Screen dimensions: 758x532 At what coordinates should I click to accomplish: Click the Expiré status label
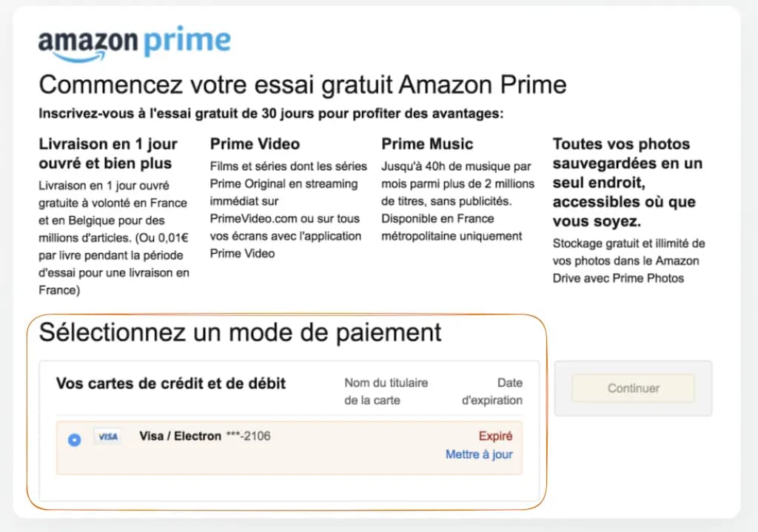495,436
